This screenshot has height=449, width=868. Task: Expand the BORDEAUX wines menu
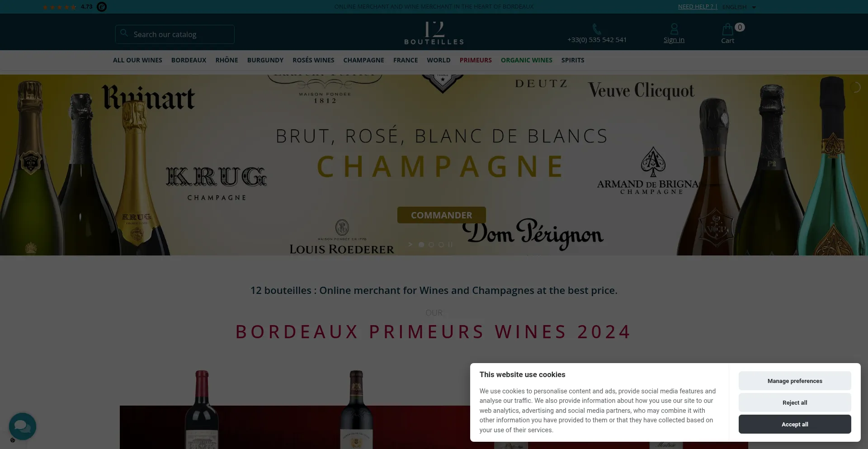pyautogui.click(x=189, y=60)
